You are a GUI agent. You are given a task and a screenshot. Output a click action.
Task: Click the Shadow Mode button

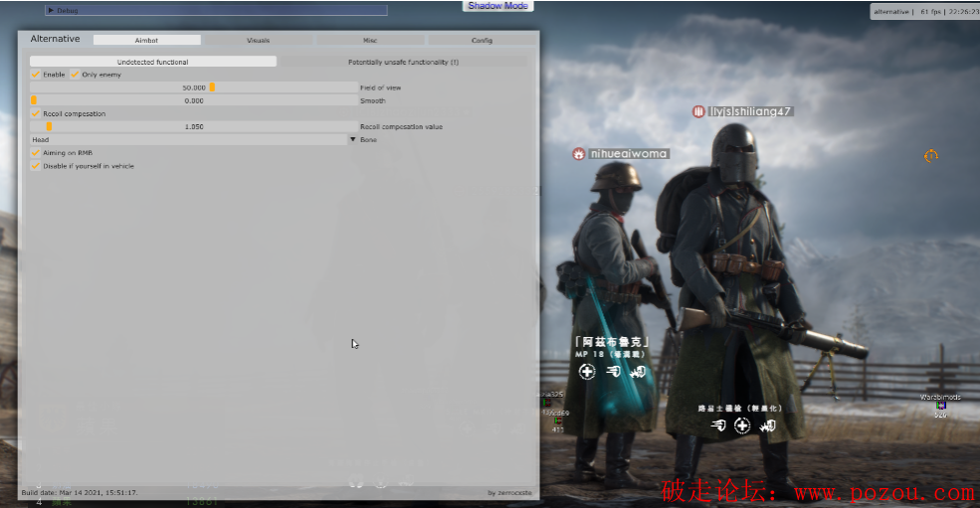pyautogui.click(x=498, y=6)
